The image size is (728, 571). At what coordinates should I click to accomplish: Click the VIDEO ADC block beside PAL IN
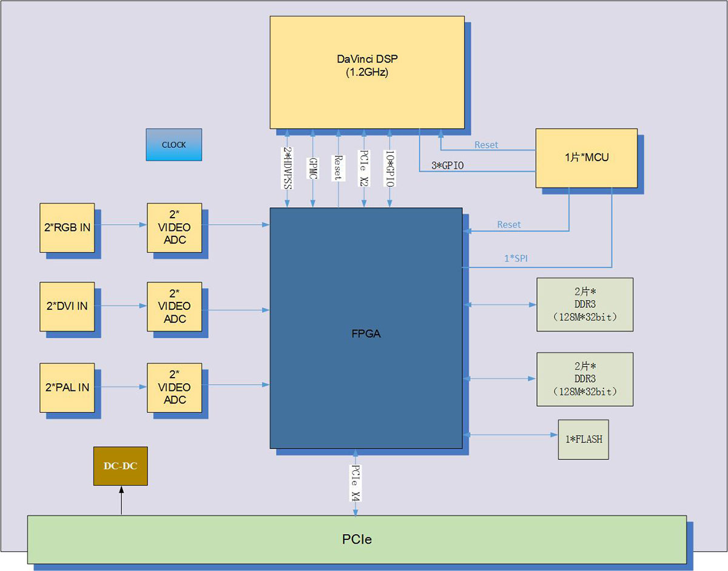point(174,387)
